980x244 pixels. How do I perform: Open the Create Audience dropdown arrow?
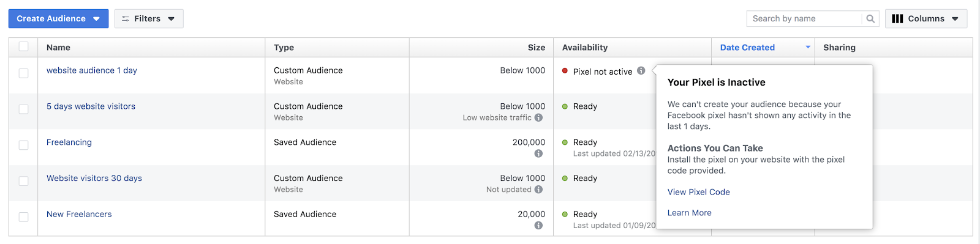(x=96, y=19)
